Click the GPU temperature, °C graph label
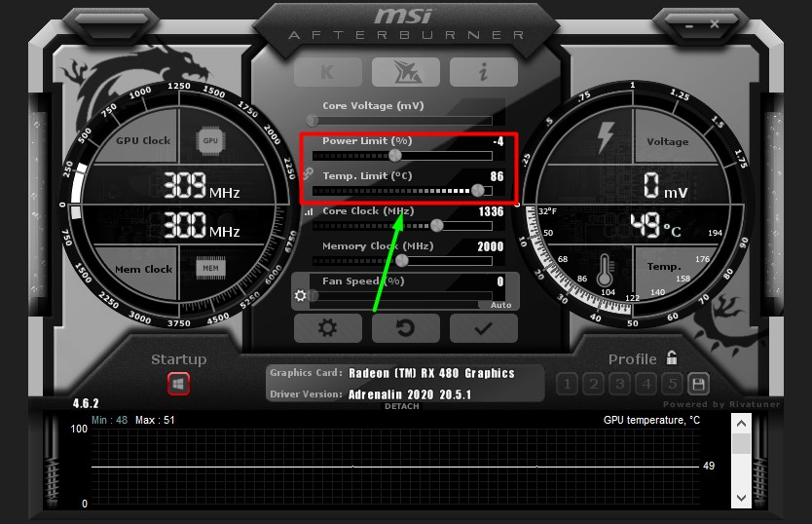Viewport: 812px width, 524px height. tap(651, 420)
